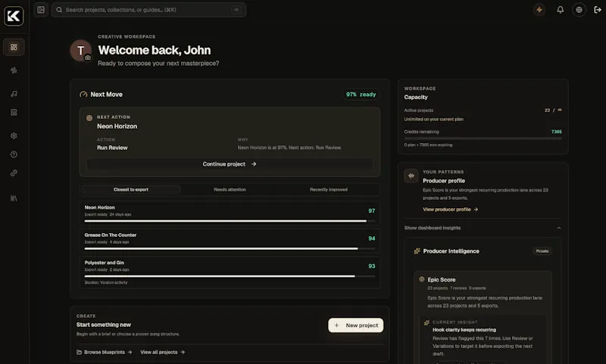Click the Hook clarity keeps recurring heading
606x364 pixels.
point(464,330)
